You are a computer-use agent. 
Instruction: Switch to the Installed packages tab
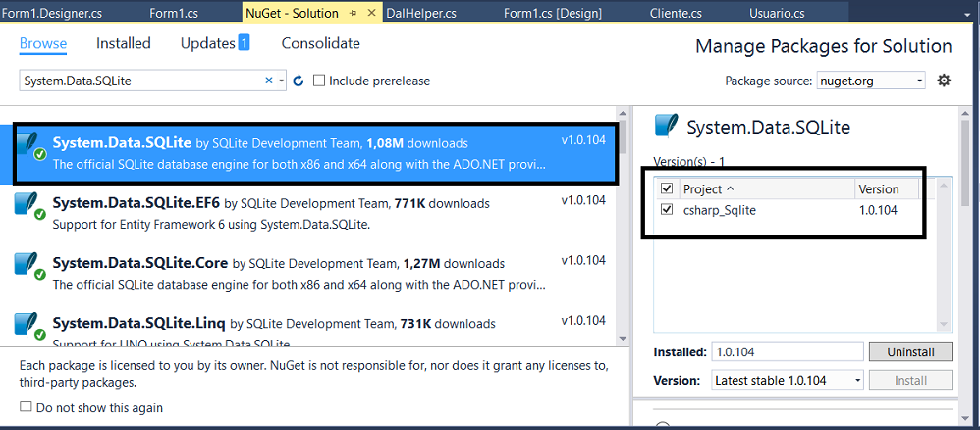123,43
